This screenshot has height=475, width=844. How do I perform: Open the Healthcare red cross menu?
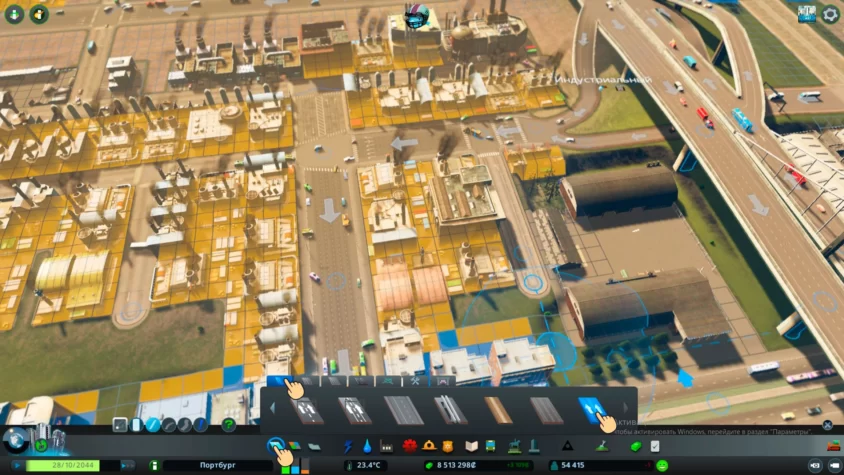click(x=410, y=446)
